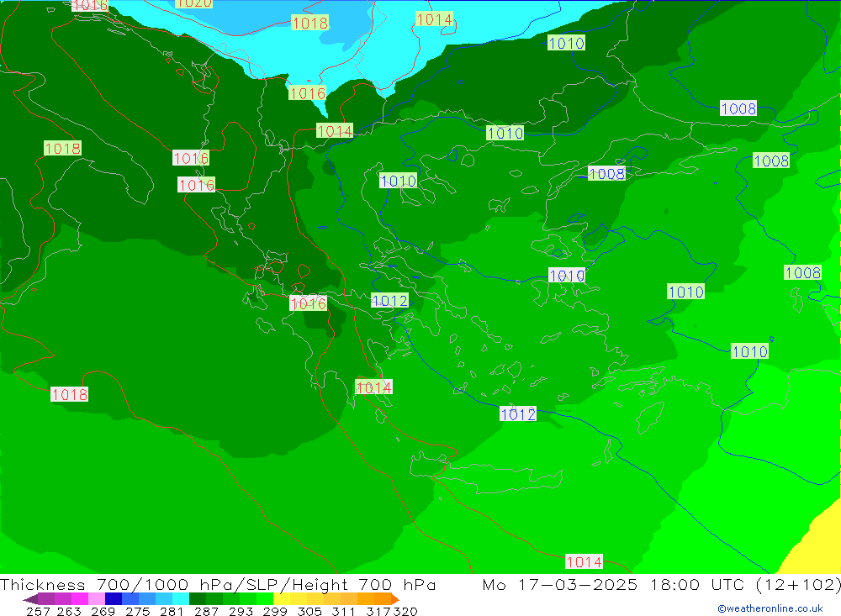Click the legend value 263
This screenshot has width=841, height=616.
coord(69,611)
